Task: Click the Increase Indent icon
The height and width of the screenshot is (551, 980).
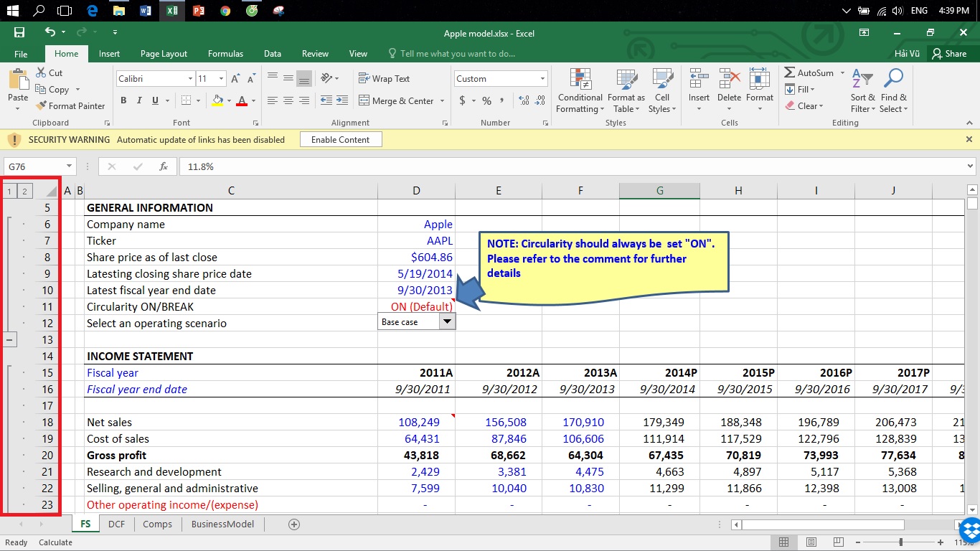Action: (x=342, y=100)
